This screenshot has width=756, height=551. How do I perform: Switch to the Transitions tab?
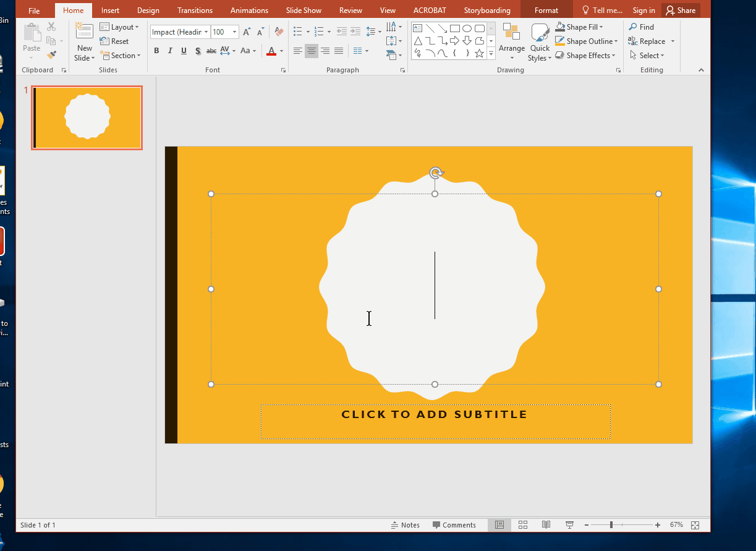pos(195,11)
